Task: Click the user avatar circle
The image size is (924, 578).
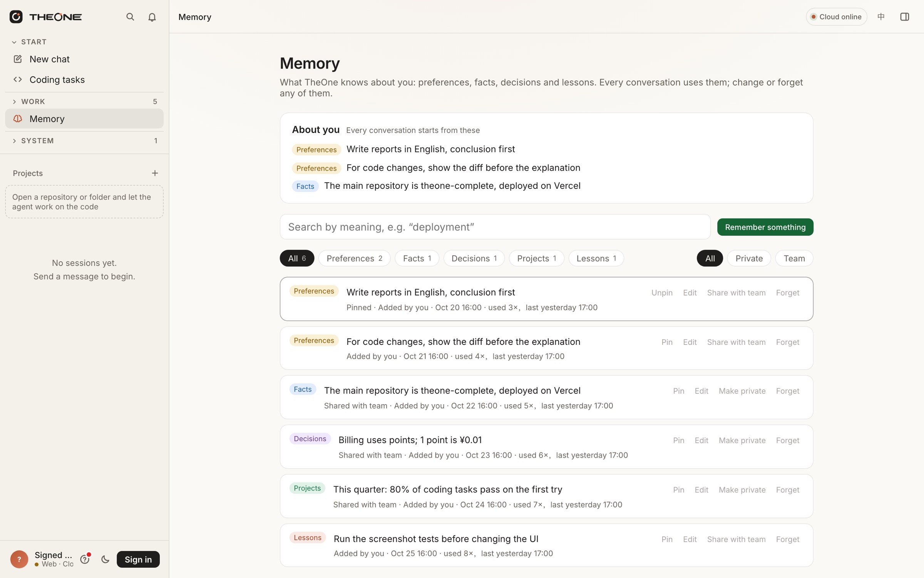Action: coord(19,559)
